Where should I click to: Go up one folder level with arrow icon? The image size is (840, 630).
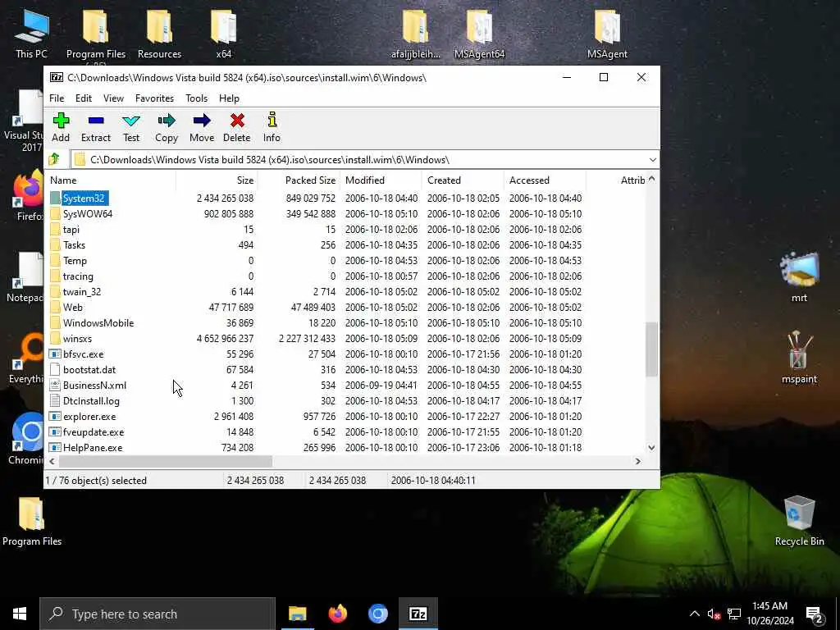tap(54, 159)
